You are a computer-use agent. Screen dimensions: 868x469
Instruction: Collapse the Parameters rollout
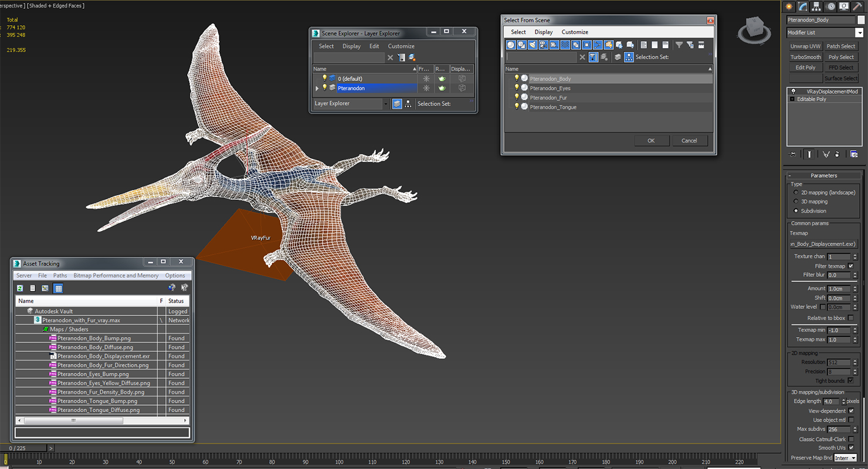(x=823, y=175)
